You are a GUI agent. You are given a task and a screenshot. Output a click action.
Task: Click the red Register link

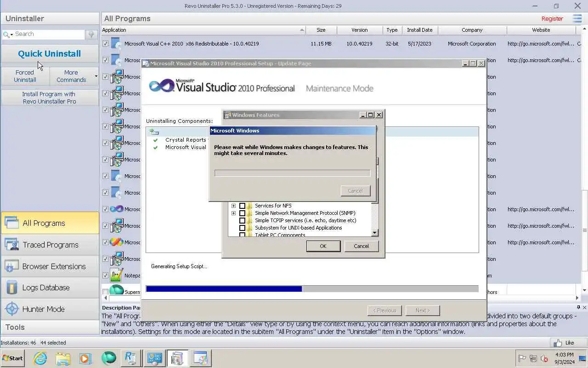552,19
